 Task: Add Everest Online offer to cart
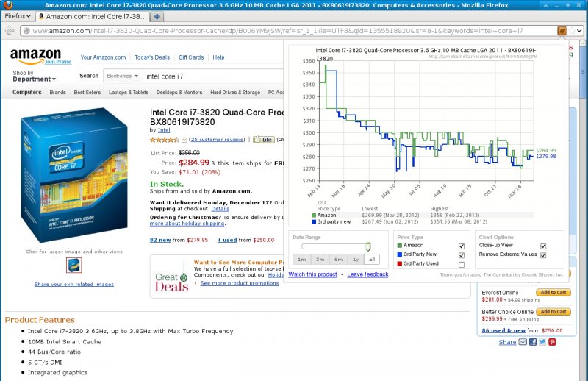click(x=553, y=293)
